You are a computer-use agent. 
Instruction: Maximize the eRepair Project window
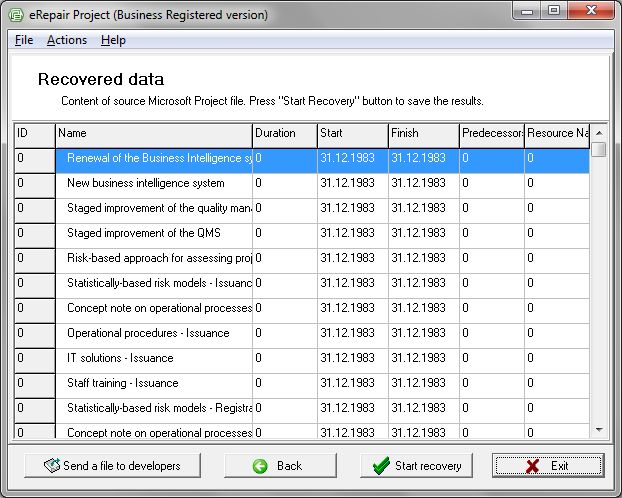(x=554, y=10)
